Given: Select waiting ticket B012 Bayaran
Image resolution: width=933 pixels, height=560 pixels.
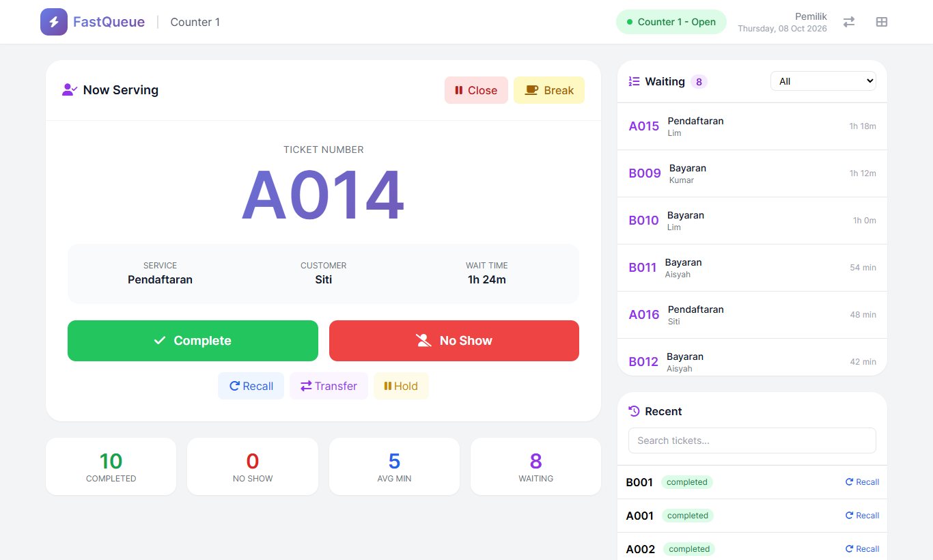Looking at the screenshot, I should pyautogui.click(x=752, y=357).
